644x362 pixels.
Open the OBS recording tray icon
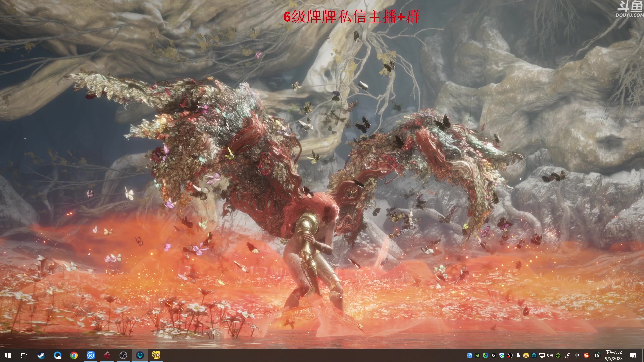click(510, 355)
